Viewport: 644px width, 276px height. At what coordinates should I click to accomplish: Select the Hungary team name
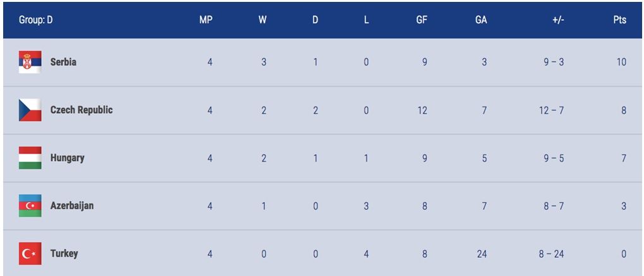[68, 158]
